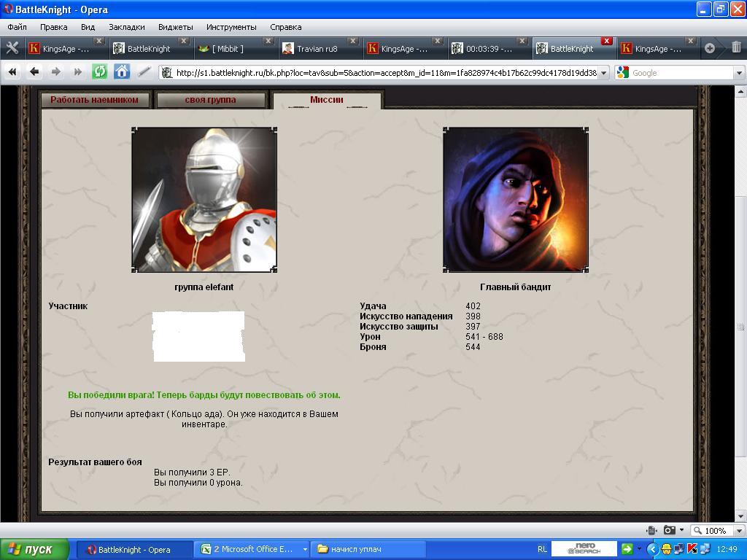
Task: Open the Закладки menu
Action: click(127, 27)
